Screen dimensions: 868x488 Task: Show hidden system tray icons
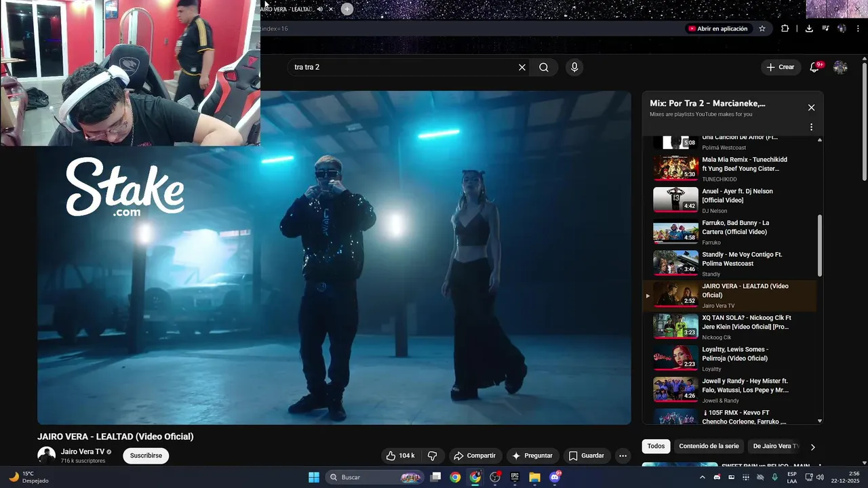coord(702,477)
